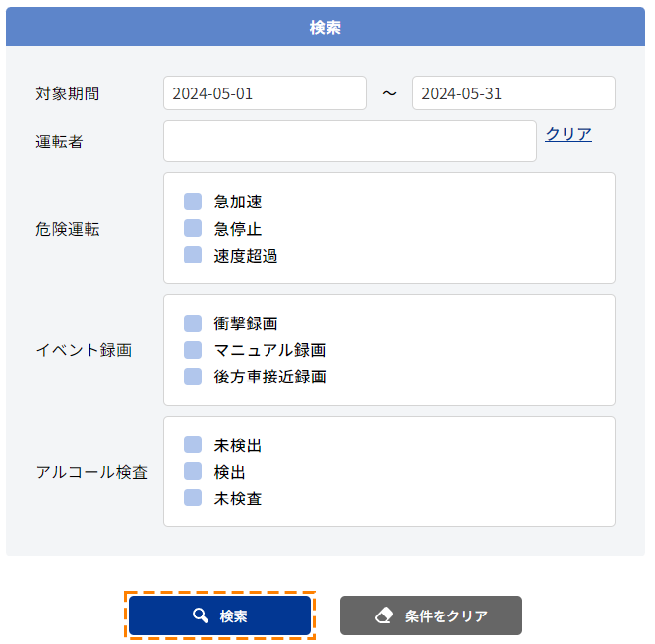
Task: Open the start date field 2024-05-01
Action: click(265, 93)
